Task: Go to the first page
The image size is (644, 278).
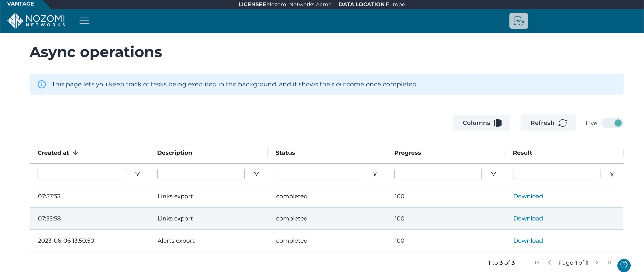Action: pos(537,262)
